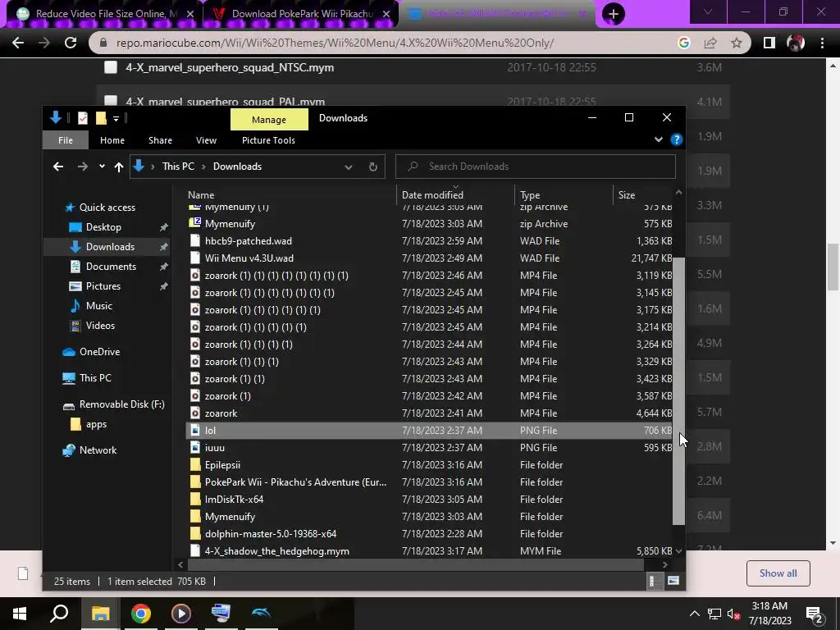Open Chrome from the taskbar
Screen dimensions: 840x630
pyautogui.click(x=140, y=614)
